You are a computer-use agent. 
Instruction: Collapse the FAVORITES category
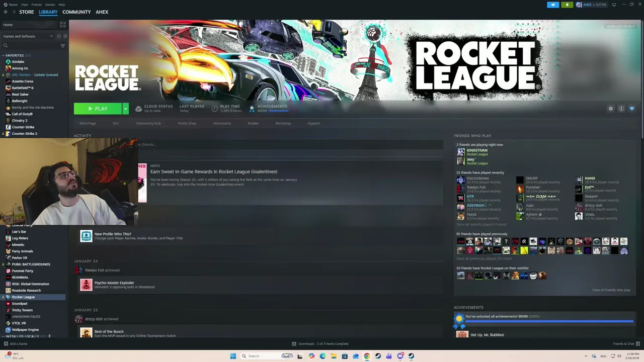coord(4,55)
